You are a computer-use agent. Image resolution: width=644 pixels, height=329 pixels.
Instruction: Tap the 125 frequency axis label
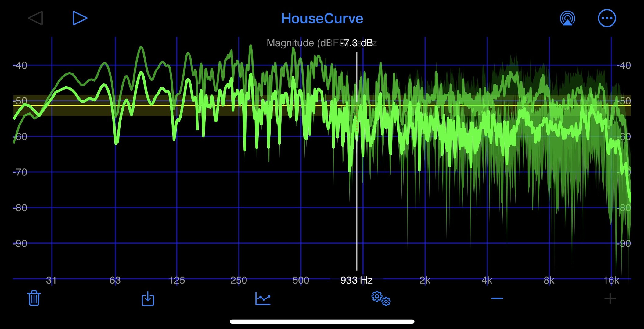177,280
